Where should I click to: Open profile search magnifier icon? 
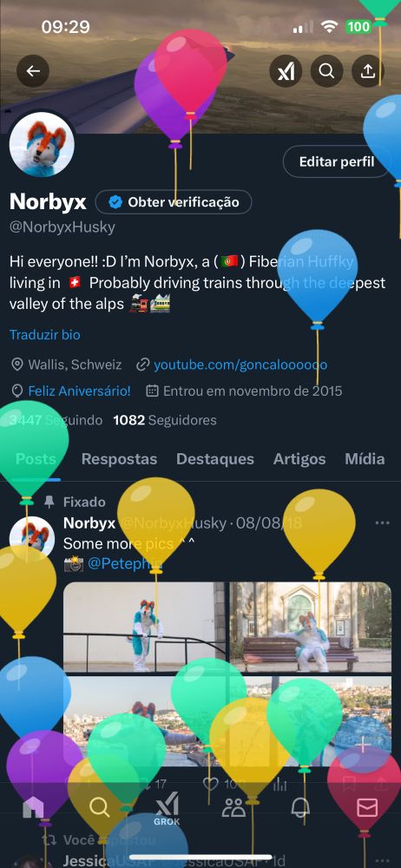click(326, 71)
